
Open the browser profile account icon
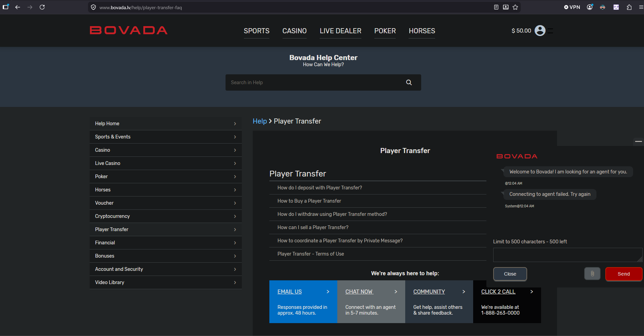tap(590, 7)
